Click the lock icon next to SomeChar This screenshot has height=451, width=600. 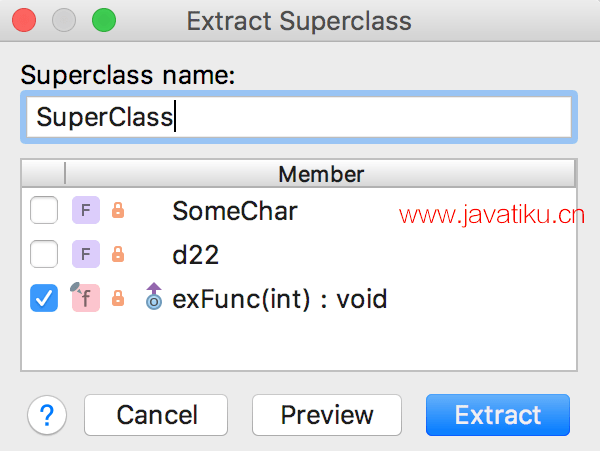tap(118, 210)
